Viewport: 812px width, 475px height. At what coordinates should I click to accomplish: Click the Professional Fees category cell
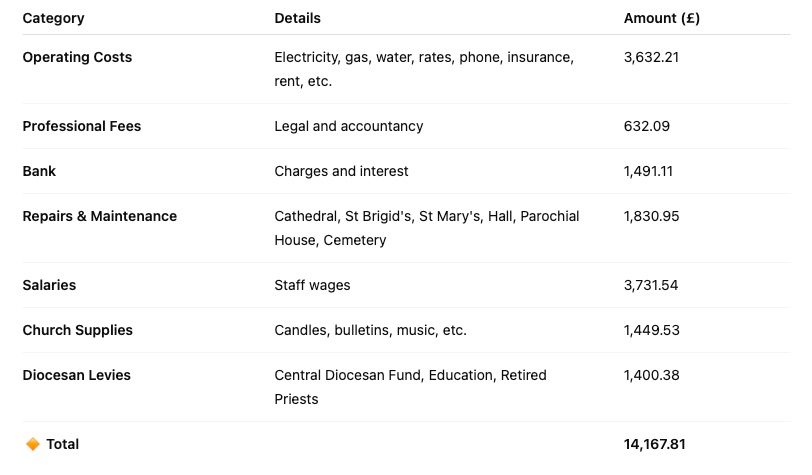81,126
